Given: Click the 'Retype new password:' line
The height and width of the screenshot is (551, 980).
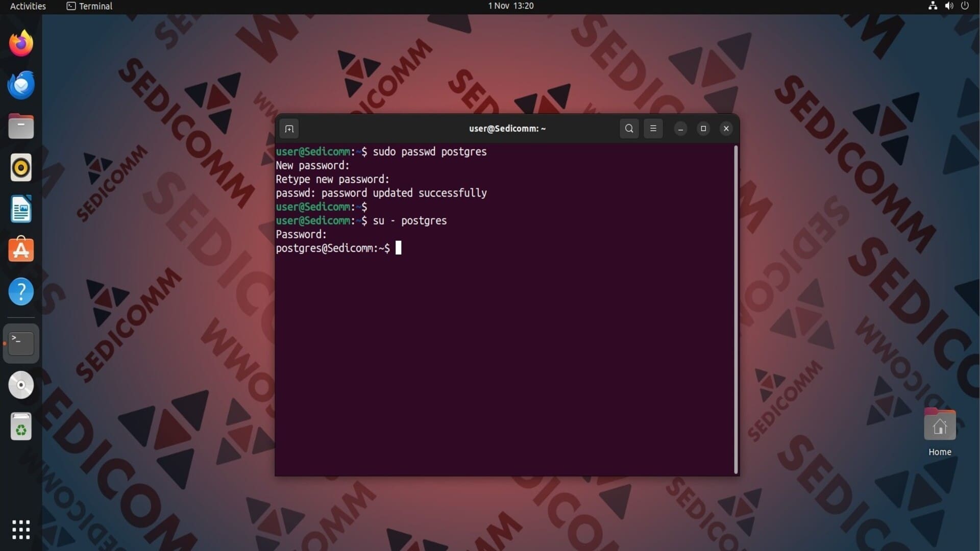Looking at the screenshot, I should (332, 179).
